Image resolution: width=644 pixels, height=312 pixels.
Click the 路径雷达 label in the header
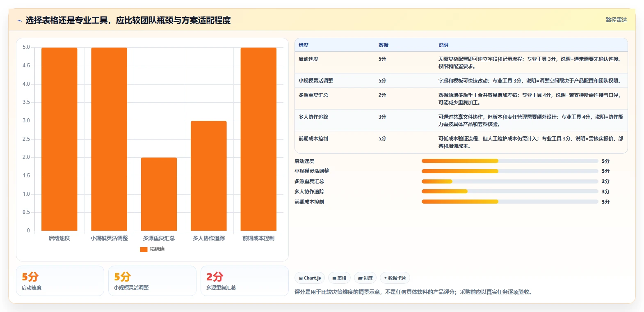[x=617, y=20]
